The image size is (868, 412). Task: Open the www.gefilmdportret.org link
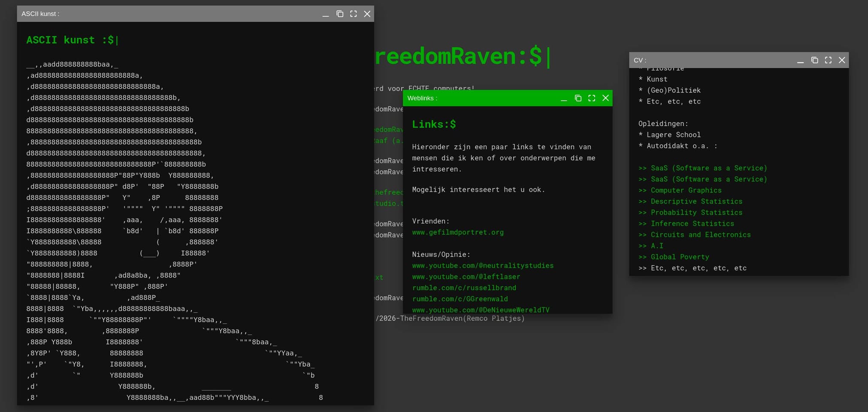[458, 232]
